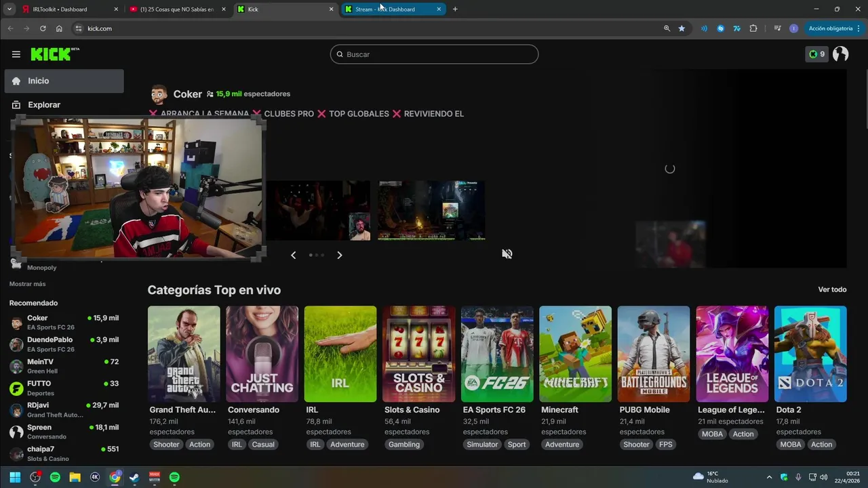Open the user profile avatar menu
Screen dimensions: 868x488
point(841,54)
